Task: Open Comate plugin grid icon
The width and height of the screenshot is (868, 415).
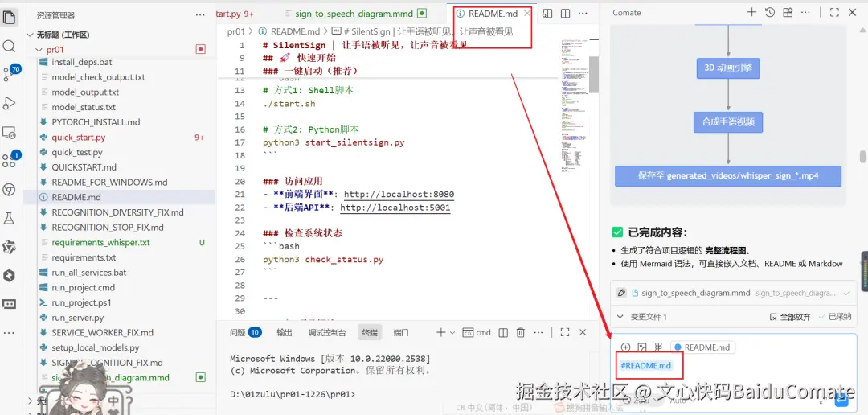Action: [787, 12]
